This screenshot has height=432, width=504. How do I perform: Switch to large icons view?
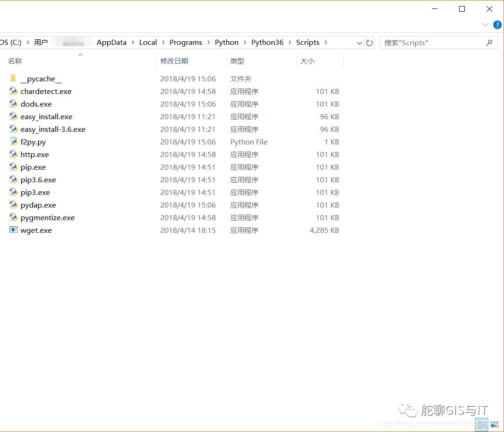click(495, 425)
